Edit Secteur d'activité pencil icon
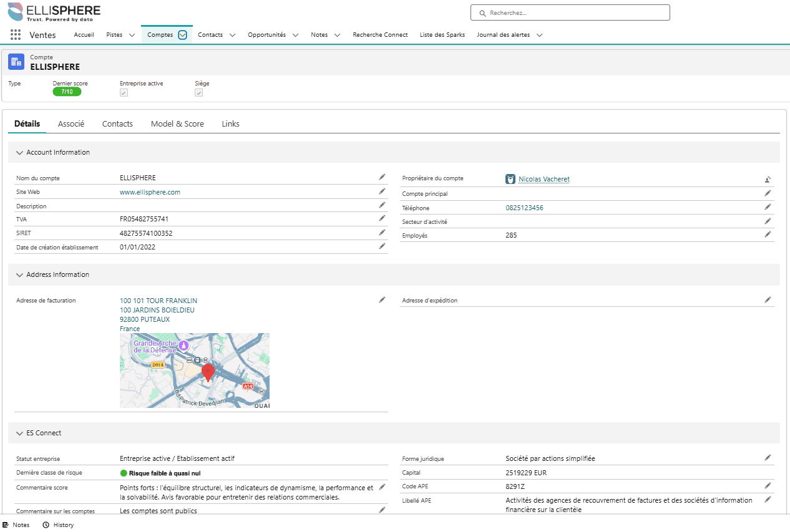 768,220
